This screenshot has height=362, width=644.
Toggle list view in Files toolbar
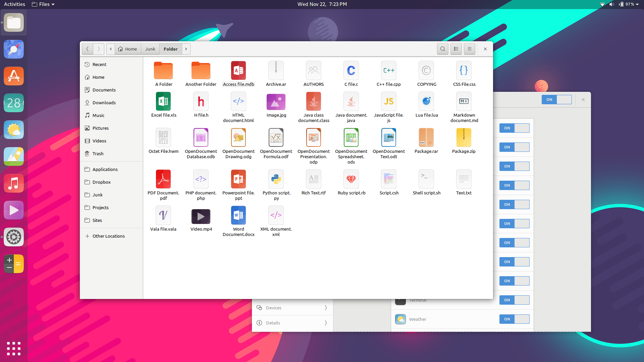[x=456, y=49]
